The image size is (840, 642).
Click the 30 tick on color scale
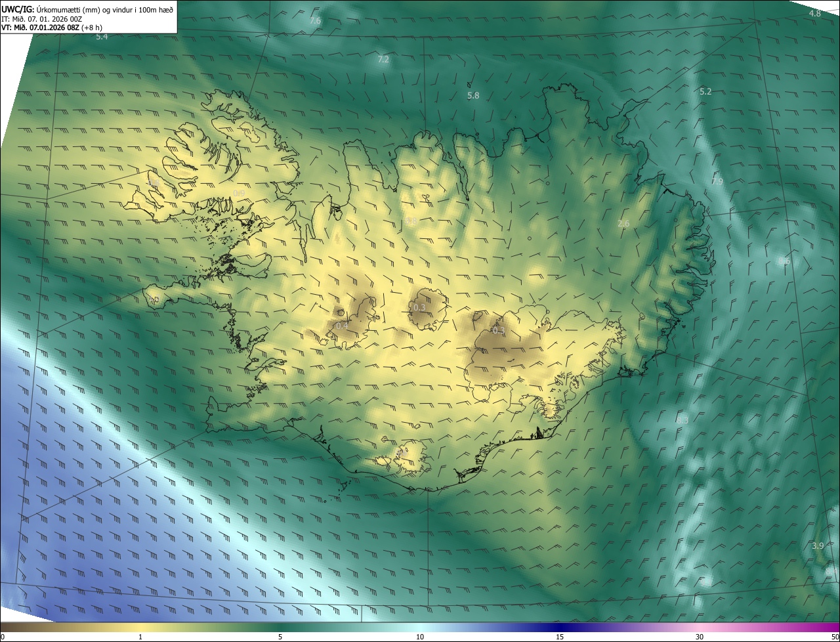point(700,637)
